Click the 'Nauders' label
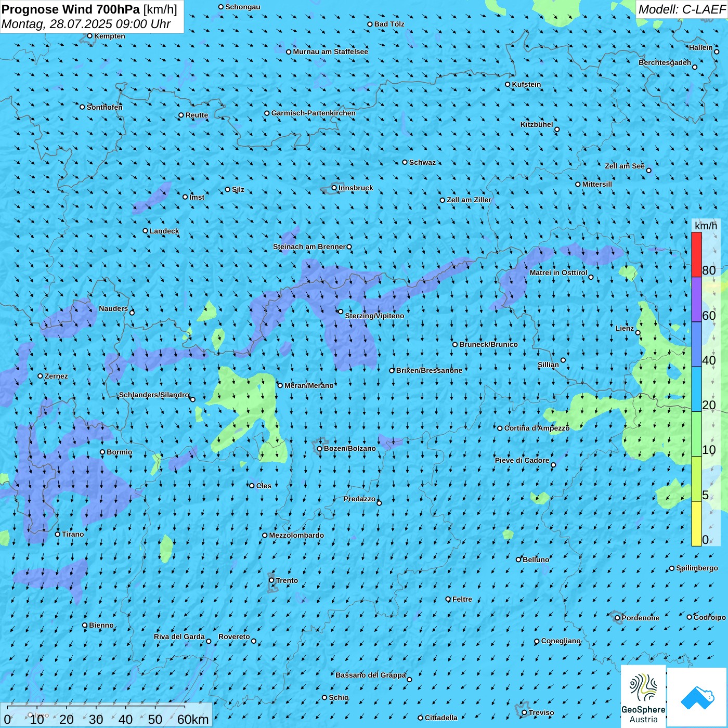 113,308
